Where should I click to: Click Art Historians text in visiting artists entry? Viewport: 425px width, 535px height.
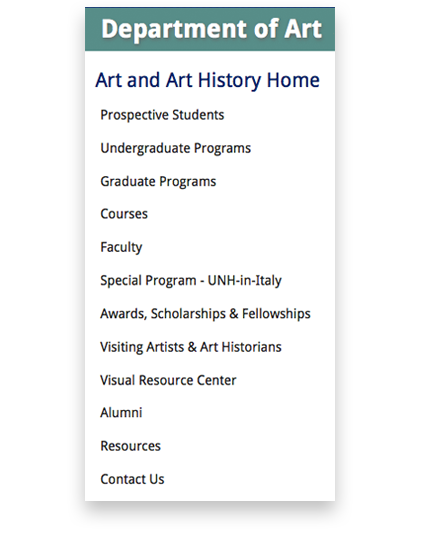click(x=240, y=347)
